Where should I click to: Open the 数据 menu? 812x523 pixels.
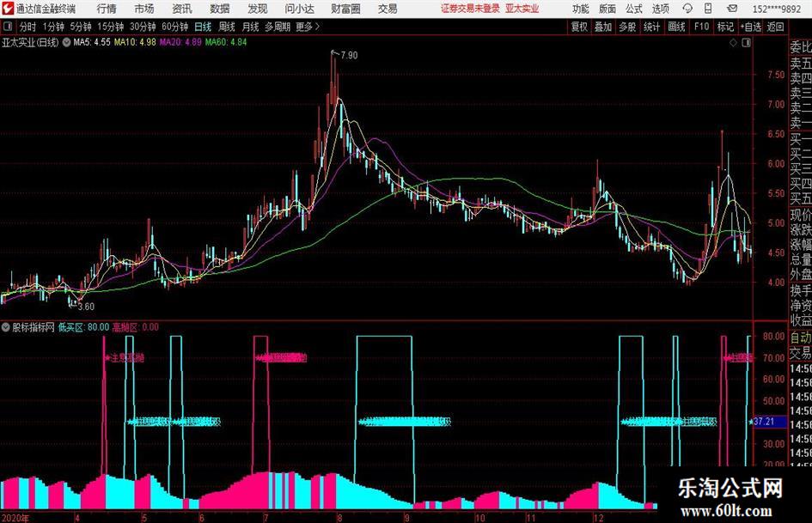click(220, 9)
